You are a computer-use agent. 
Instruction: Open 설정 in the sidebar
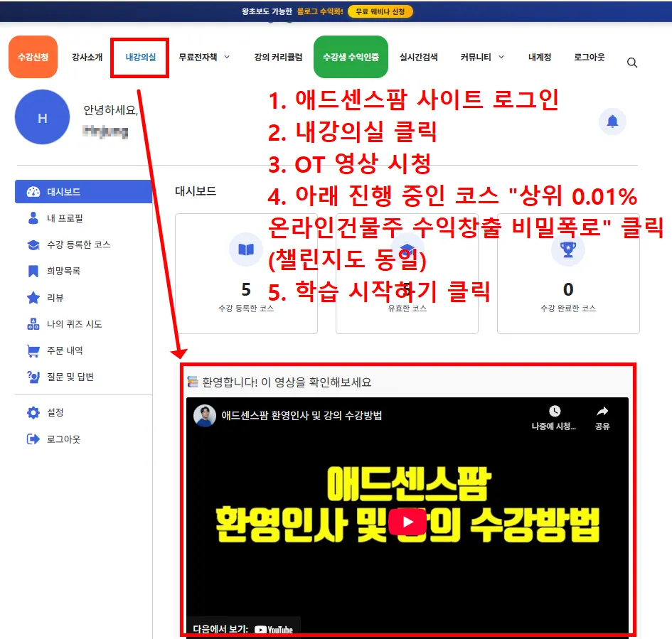click(55, 412)
